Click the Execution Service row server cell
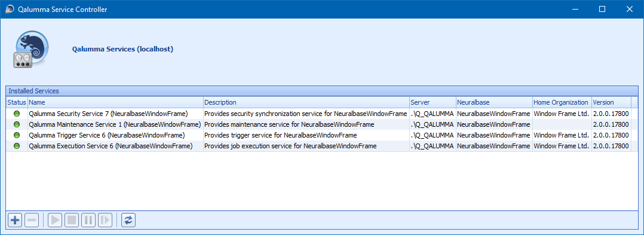The width and height of the screenshot is (644, 235). click(x=433, y=146)
